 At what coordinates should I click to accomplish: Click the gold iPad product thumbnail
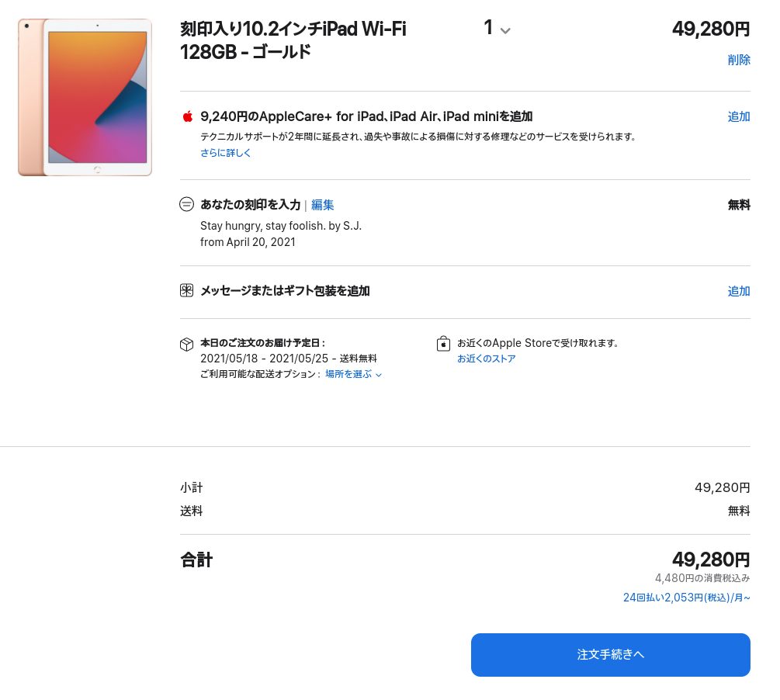pyautogui.click(x=85, y=98)
